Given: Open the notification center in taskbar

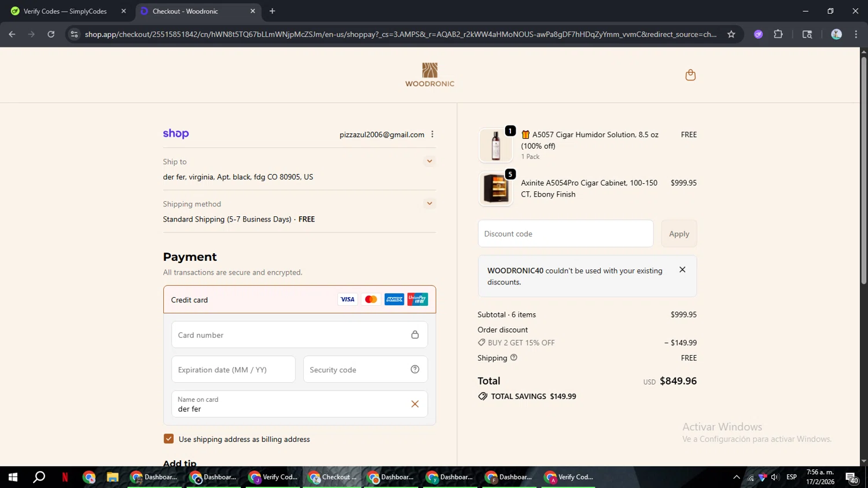Looking at the screenshot, I should (852, 478).
